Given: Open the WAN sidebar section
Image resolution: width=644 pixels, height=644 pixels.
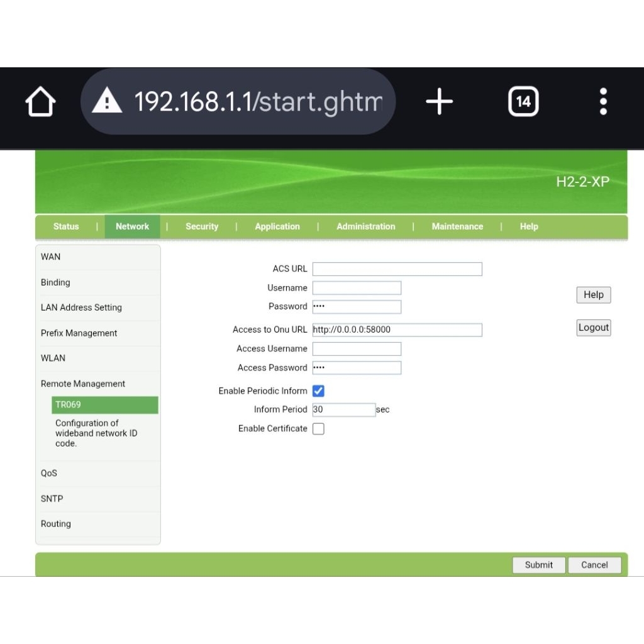Looking at the screenshot, I should tap(51, 257).
